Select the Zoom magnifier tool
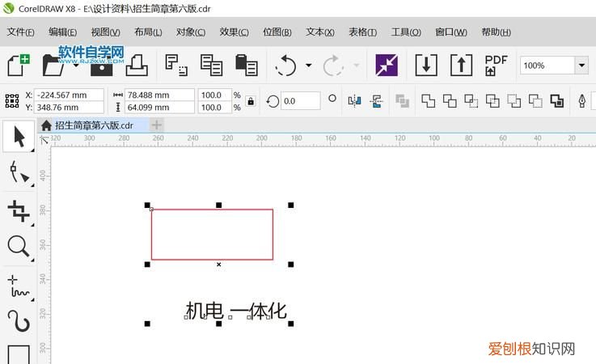The height and width of the screenshot is (364, 596). 19,247
